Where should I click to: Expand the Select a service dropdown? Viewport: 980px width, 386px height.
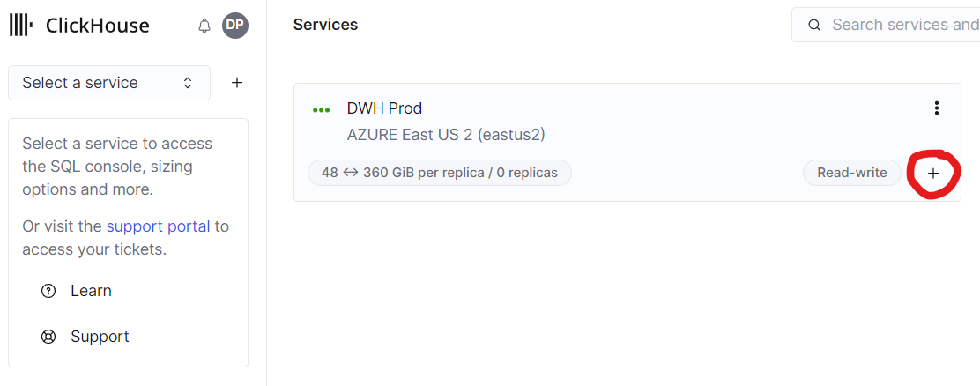pyautogui.click(x=109, y=83)
